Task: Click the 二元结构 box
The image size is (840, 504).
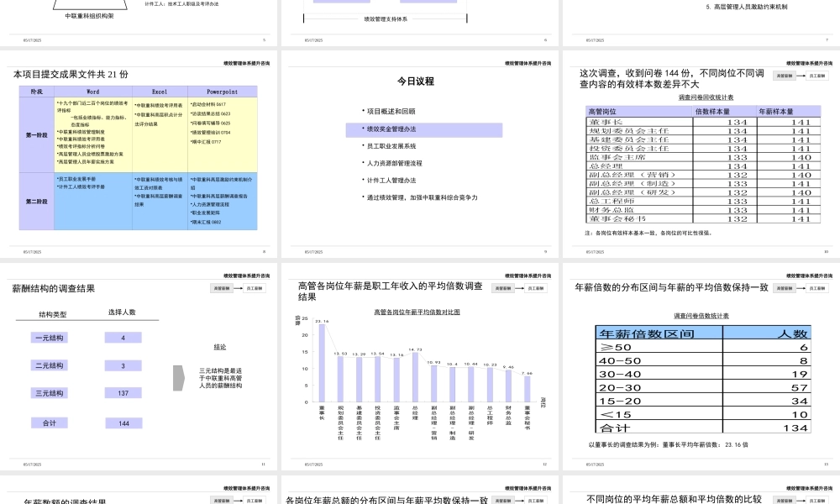Action: [x=50, y=365]
